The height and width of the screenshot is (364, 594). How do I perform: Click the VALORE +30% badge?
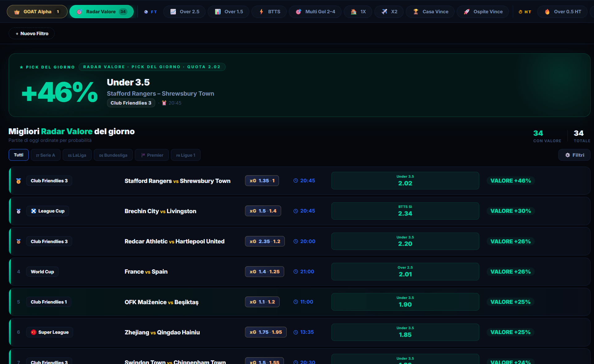pos(511,211)
